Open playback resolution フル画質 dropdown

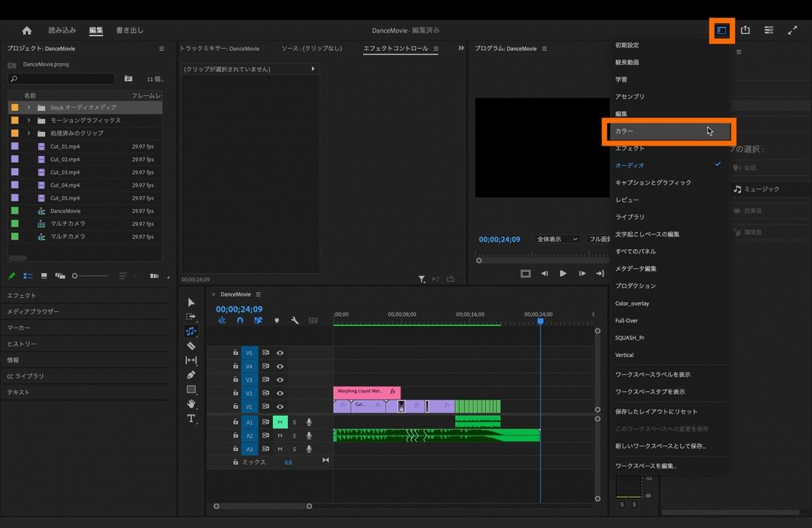(x=599, y=239)
